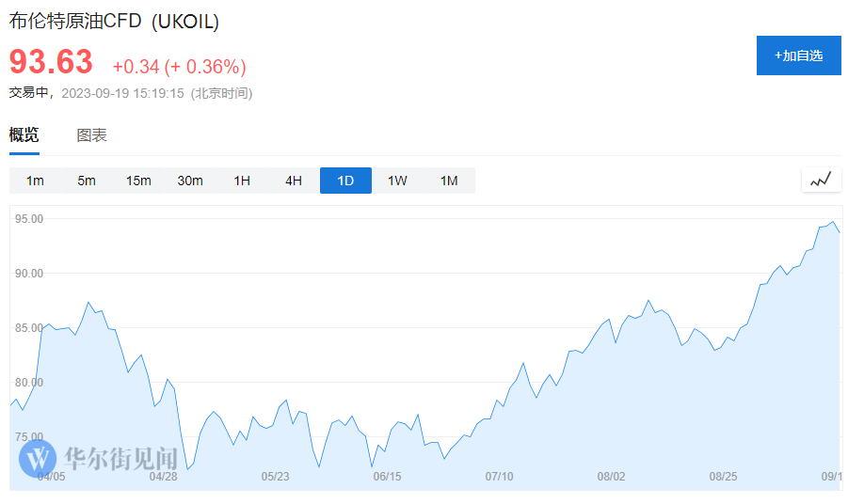Click the line chart type icon
The image size is (848, 504).
click(821, 180)
